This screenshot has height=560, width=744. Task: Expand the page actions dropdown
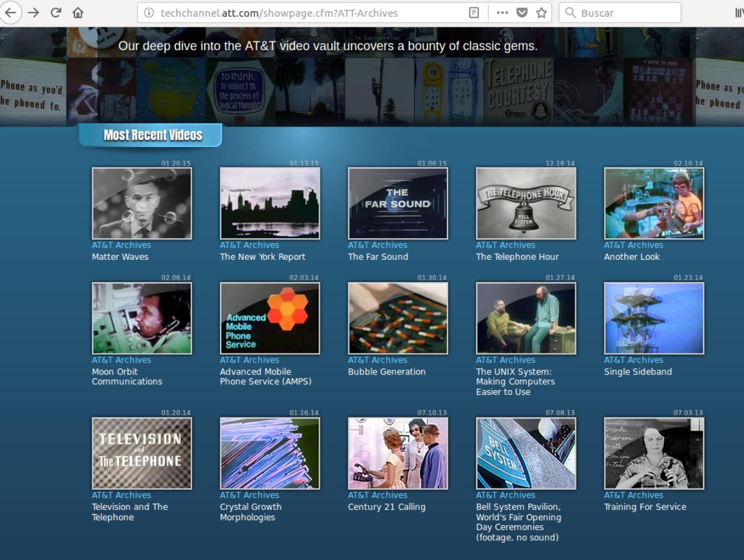502,12
